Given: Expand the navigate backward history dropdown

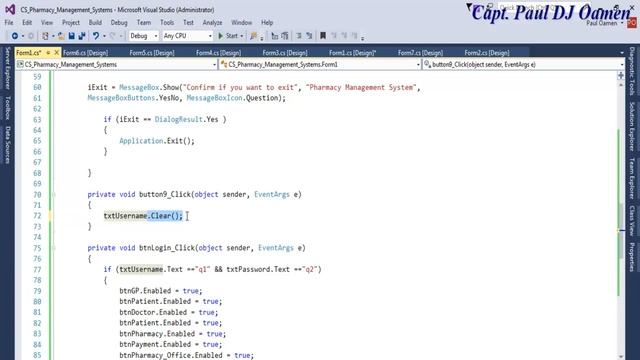Looking at the screenshot, I should click(23, 36).
